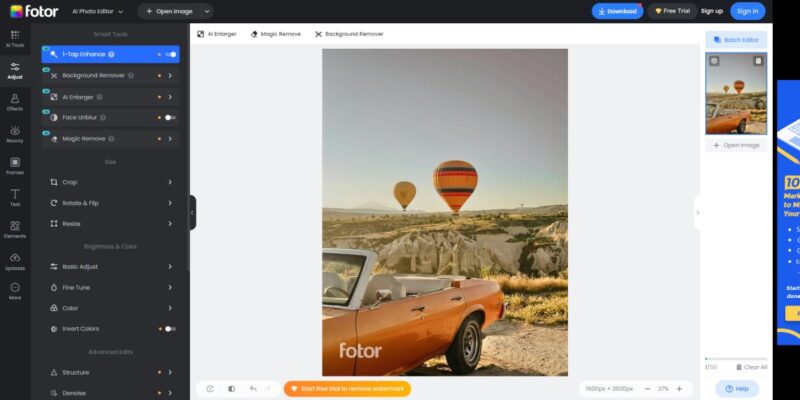The height and width of the screenshot is (400, 800).
Task: Click the main canvas photo
Action: 445,212
